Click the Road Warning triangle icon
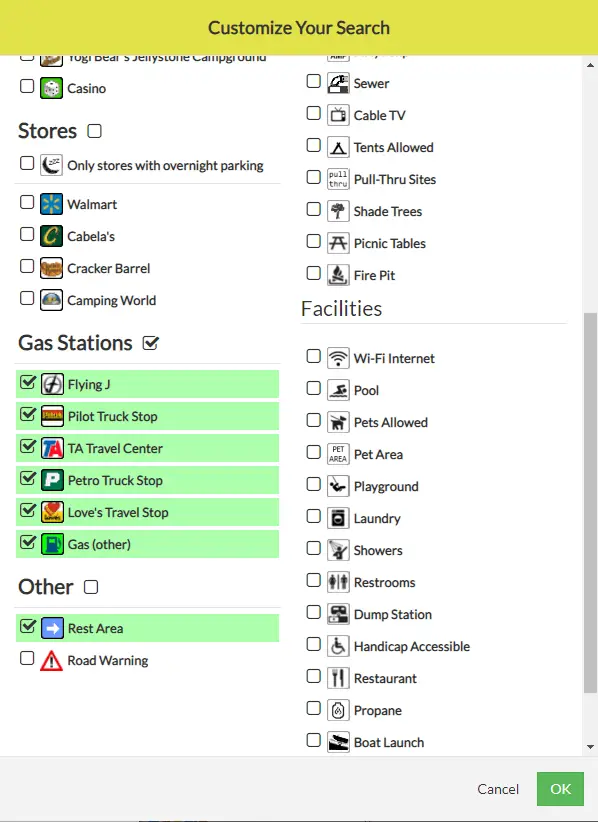The height and width of the screenshot is (822, 598). coord(51,661)
